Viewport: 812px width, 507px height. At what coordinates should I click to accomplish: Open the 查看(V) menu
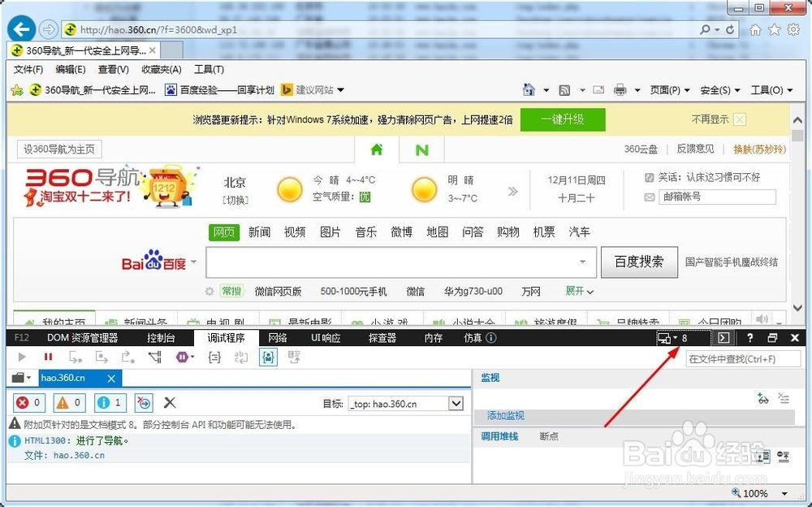point(114,69)
